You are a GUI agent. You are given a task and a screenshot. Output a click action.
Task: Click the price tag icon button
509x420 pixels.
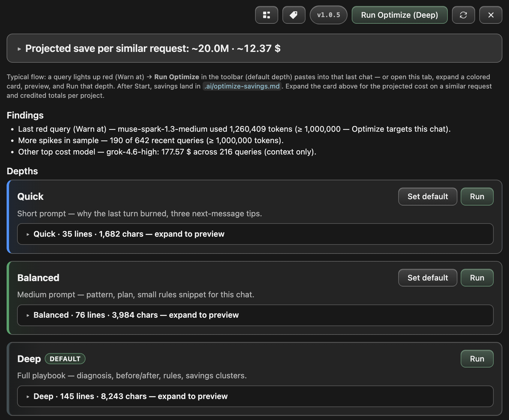point(294,15)
